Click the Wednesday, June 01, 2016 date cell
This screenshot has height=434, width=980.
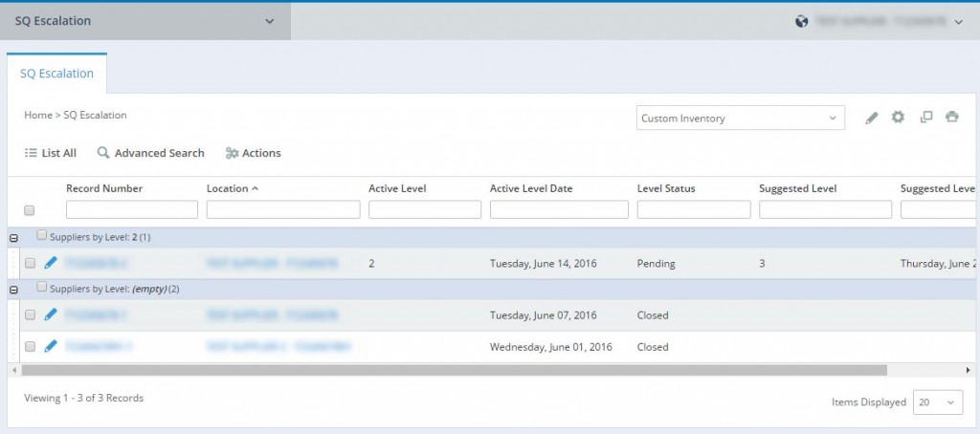click(x=551, y=347)
